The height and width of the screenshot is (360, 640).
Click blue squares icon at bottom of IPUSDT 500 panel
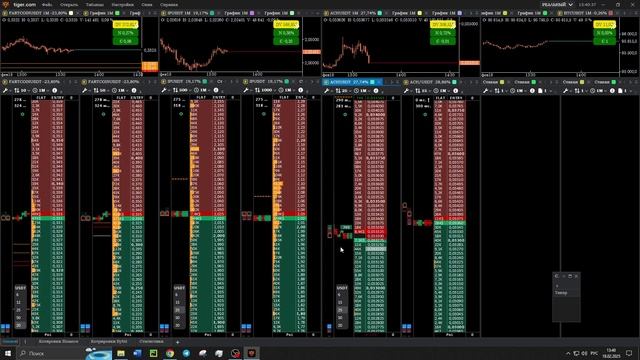tap(164, 327)
